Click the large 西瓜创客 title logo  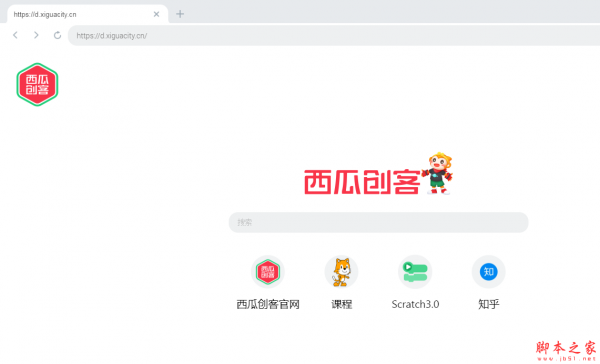coord(362,182)
